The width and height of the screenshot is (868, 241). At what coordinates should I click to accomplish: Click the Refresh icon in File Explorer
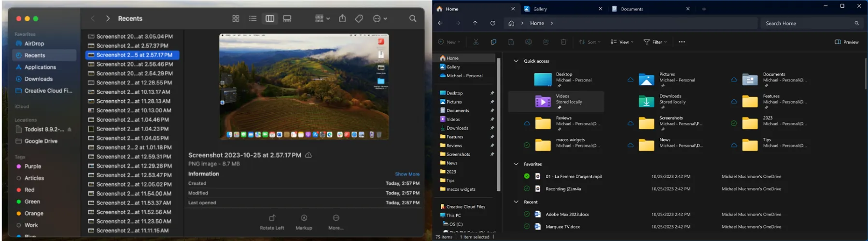click(492, 23)
